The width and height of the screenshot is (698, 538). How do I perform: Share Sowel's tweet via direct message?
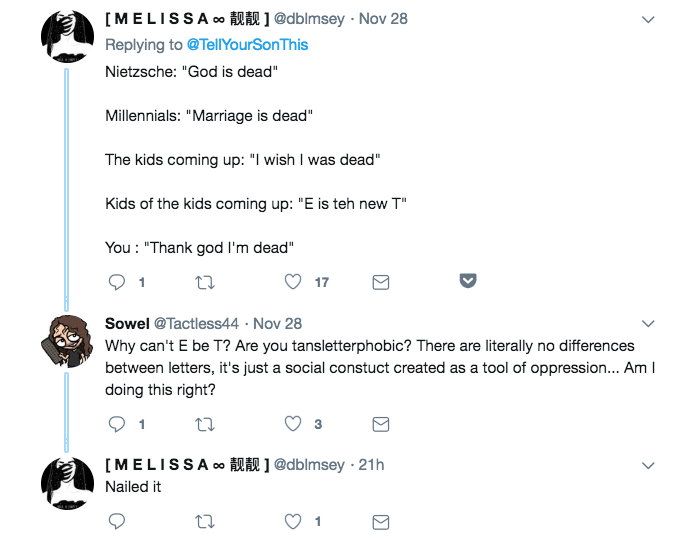pos(380,424)
